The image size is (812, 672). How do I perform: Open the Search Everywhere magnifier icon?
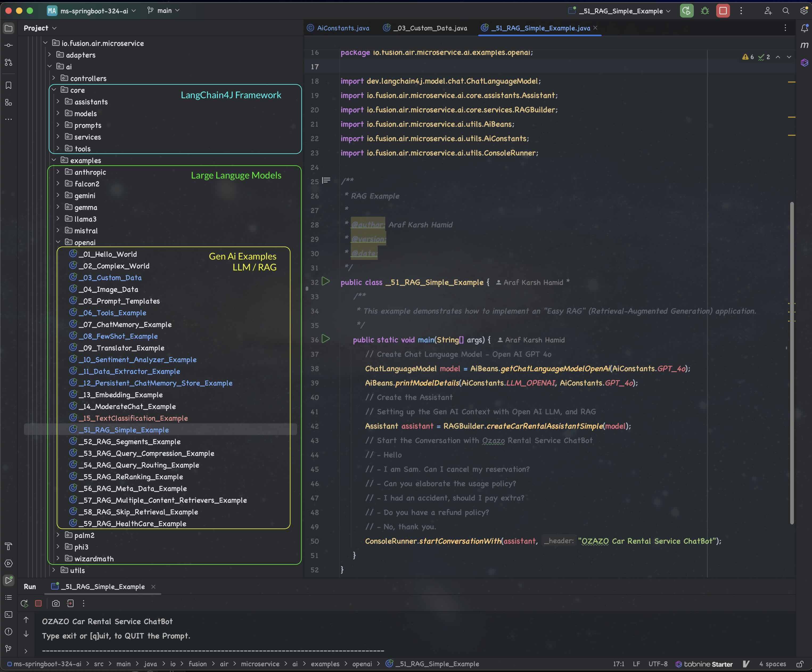click(x=785, y=11)
